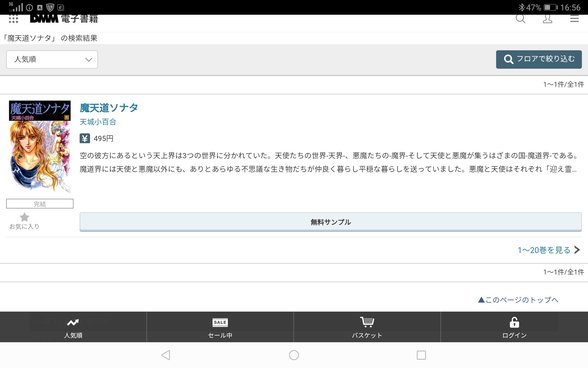
Task: Tap the 人気順 trend icon in bottom bar
Action: point(73,323)
